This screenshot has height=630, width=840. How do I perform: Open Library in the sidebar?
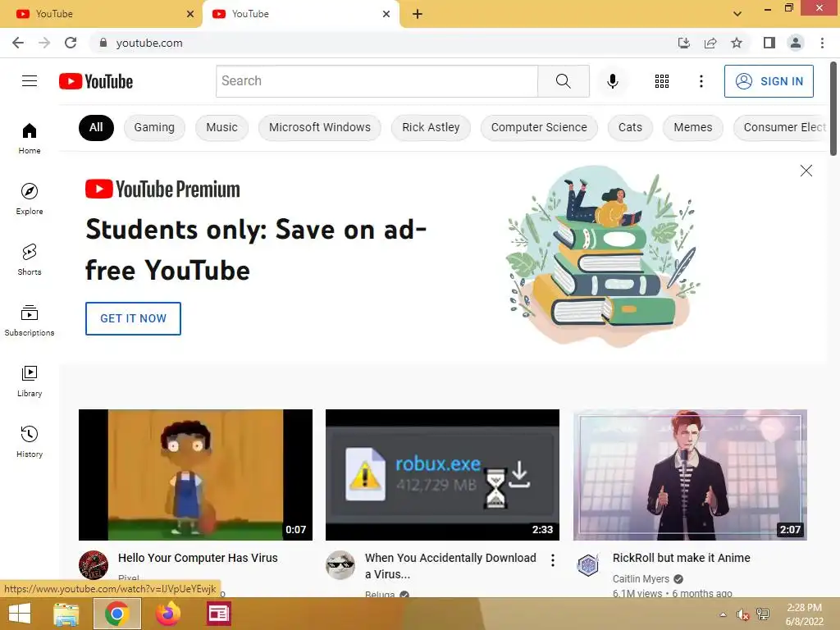pos(30,381)
